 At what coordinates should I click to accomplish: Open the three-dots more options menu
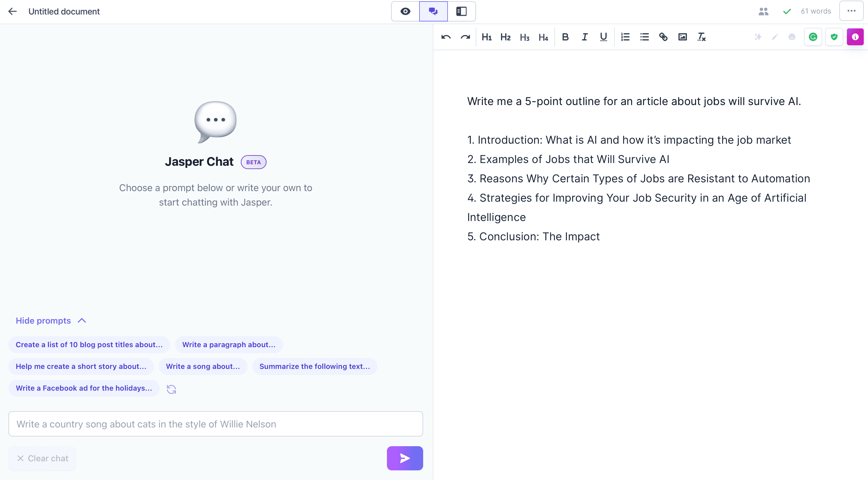click(851, 11)
